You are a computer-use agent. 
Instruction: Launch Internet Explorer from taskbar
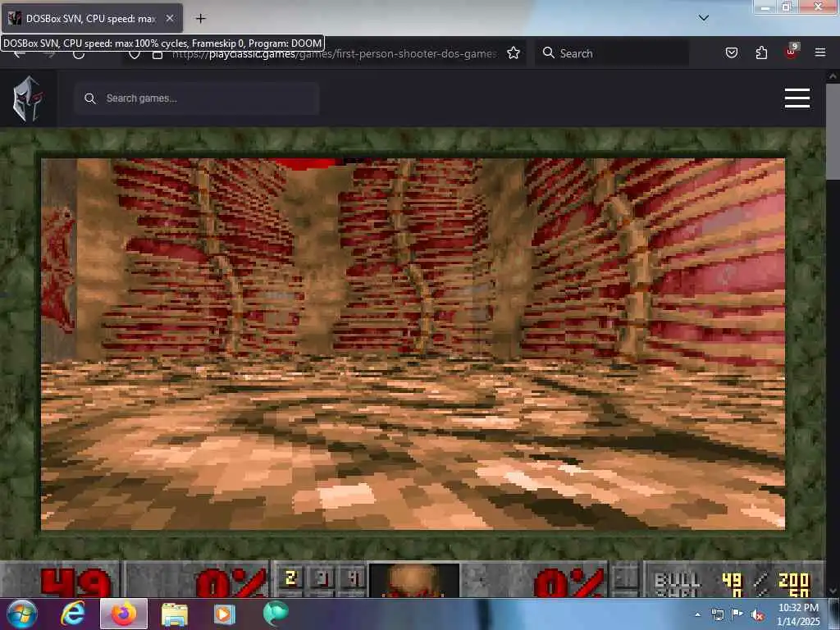coord(73,614)
